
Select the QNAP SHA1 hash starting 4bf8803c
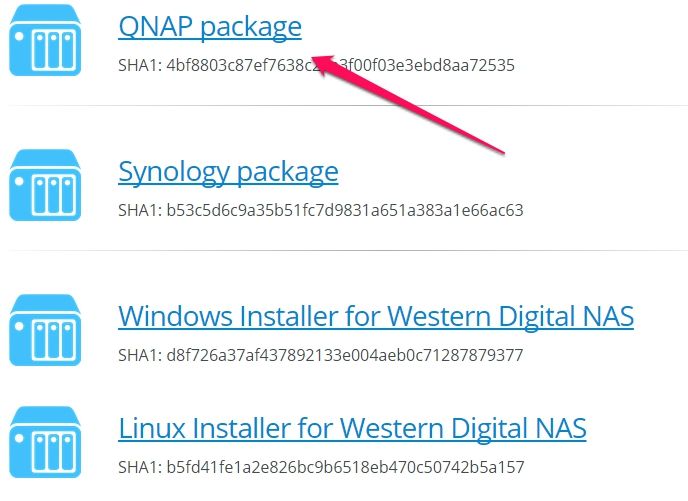(340, 65)
